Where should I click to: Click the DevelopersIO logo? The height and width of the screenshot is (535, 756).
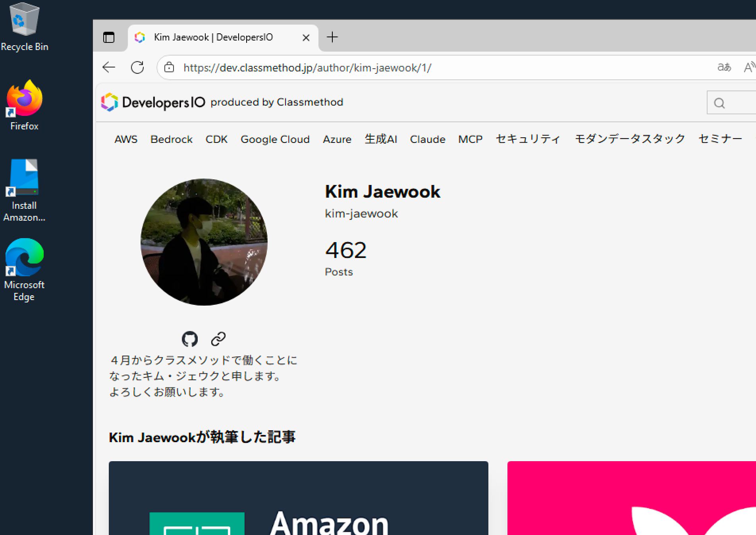pos(153,102)
